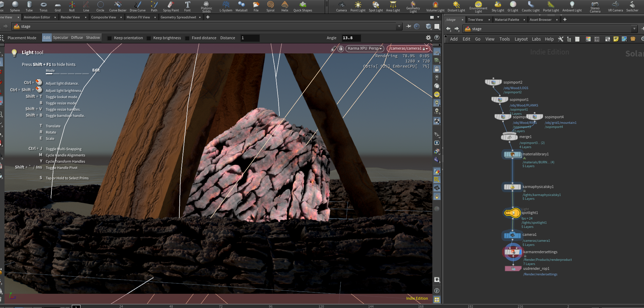Open the /cameras/camera1 camera dropdown
The image size is (644, 308).
click(x=408, y=49)
